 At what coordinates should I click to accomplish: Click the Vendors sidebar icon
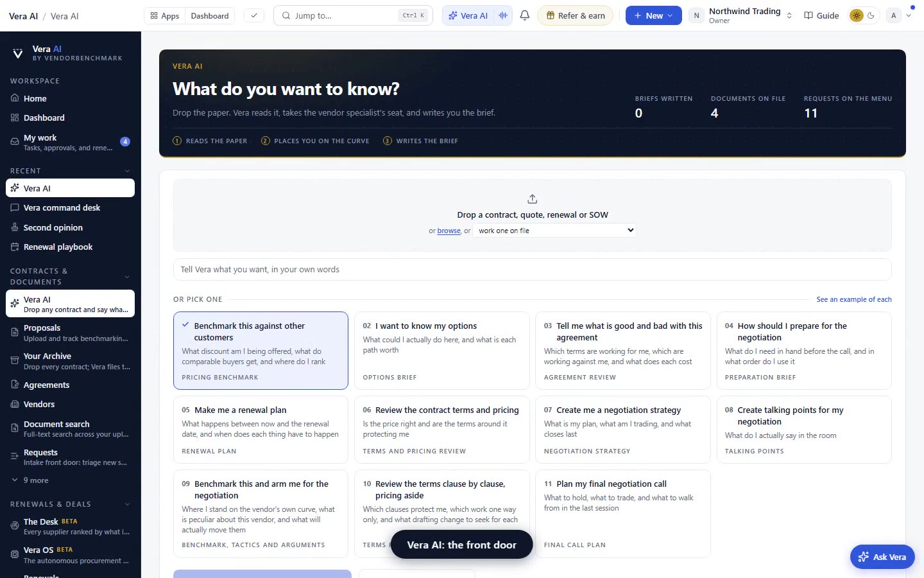(15, 404)
